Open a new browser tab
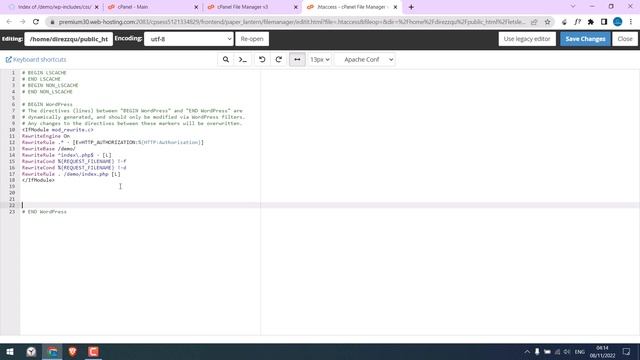 [411, 7]
